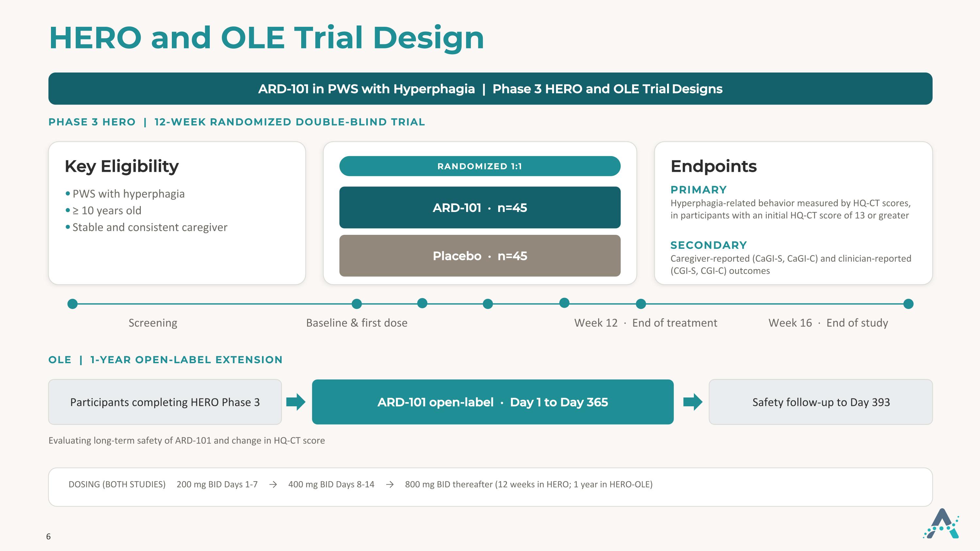
Task: Select the 'Placebo · n=45' box
Action: pos(480,255)
